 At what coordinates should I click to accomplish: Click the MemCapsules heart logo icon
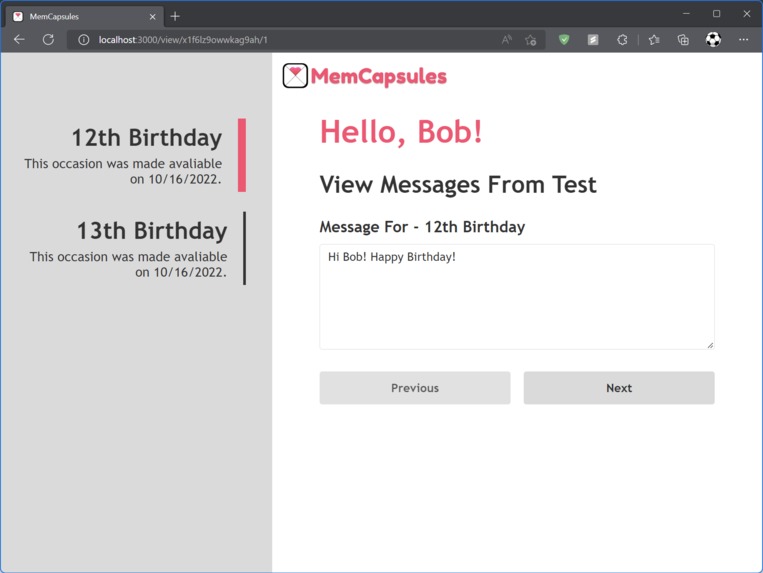(295, 76)
